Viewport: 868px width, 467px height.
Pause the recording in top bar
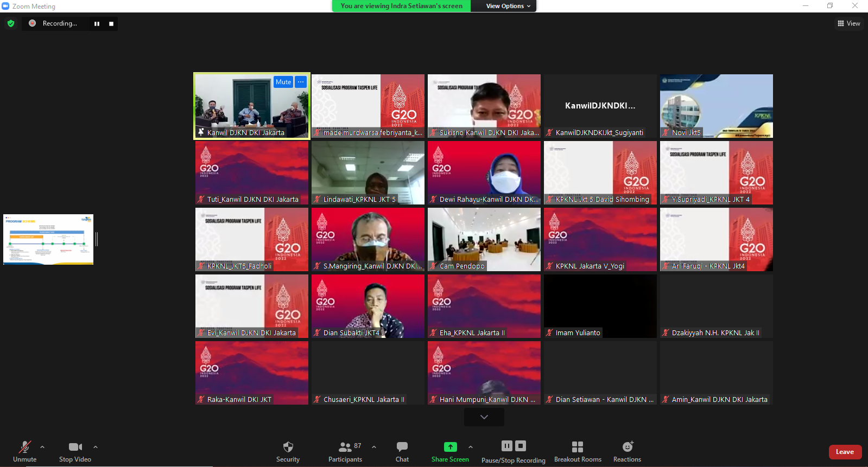tap(97, 24)
